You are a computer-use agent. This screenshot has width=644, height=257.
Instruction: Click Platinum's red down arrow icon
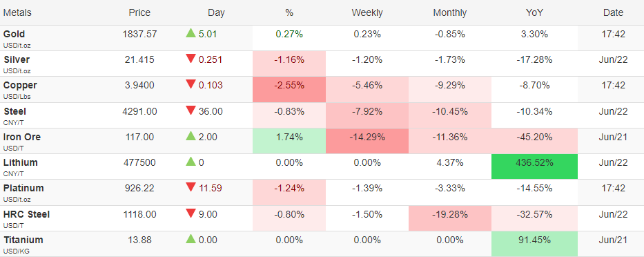191,187
